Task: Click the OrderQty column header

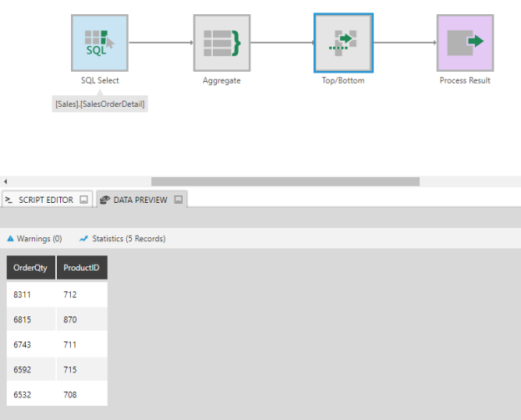Action: tap(31, 267)
